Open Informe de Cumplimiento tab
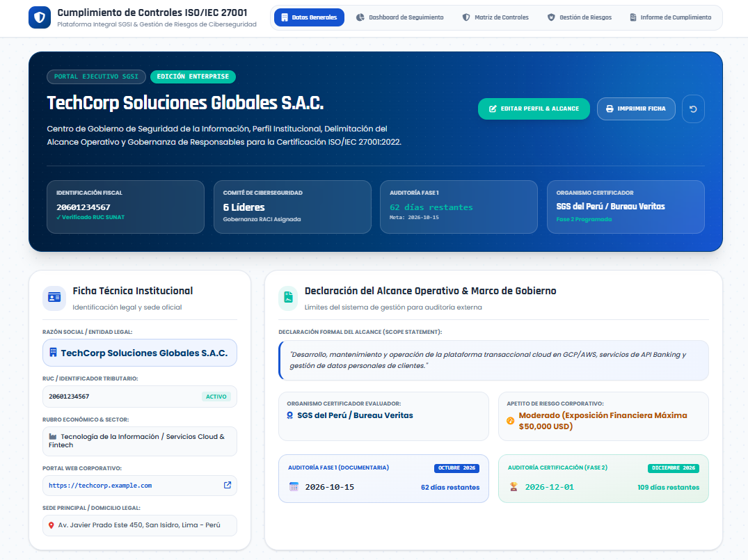 (x=670, y=17)
